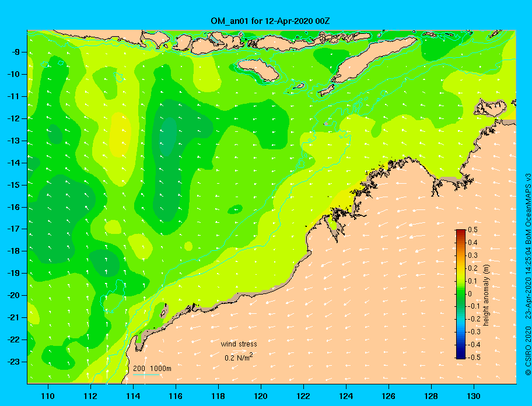
Task: Click latitude axis label -20
Action: click(x=14, y=295)
